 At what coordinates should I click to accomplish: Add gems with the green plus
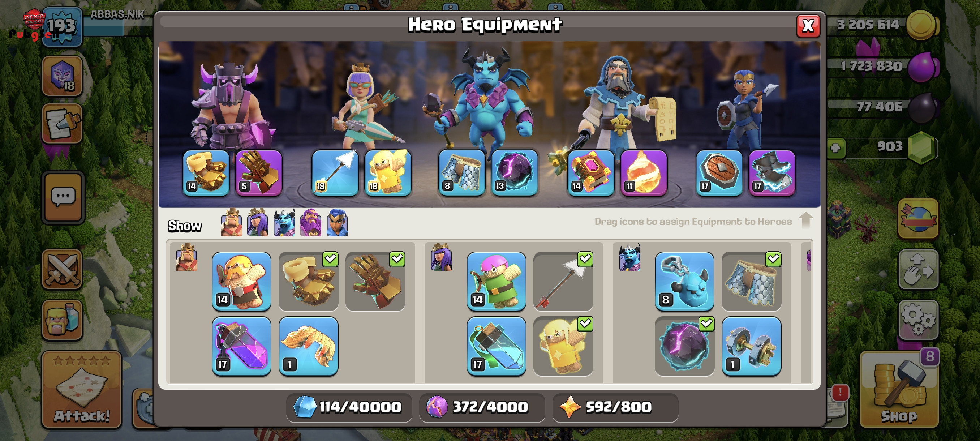coord(835,147)
